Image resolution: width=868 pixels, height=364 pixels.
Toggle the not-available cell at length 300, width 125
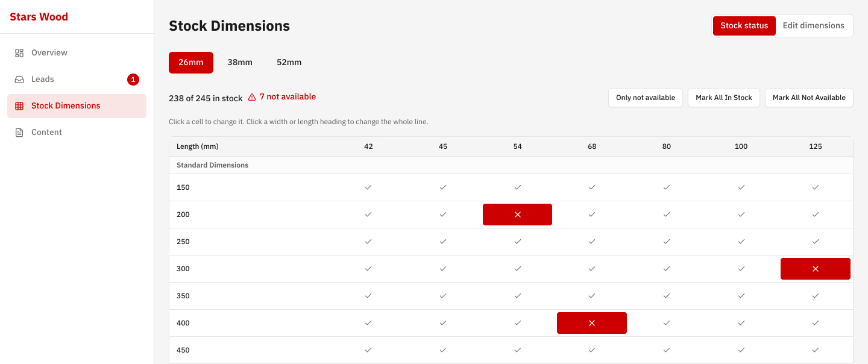(x=815, y=269)
